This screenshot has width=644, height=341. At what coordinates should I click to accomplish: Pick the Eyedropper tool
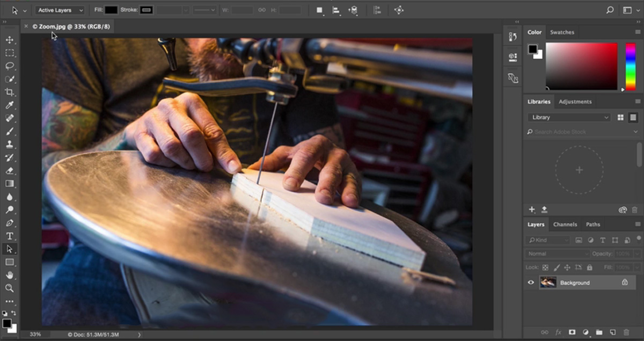pyautogui.click(x=10, y=105)
